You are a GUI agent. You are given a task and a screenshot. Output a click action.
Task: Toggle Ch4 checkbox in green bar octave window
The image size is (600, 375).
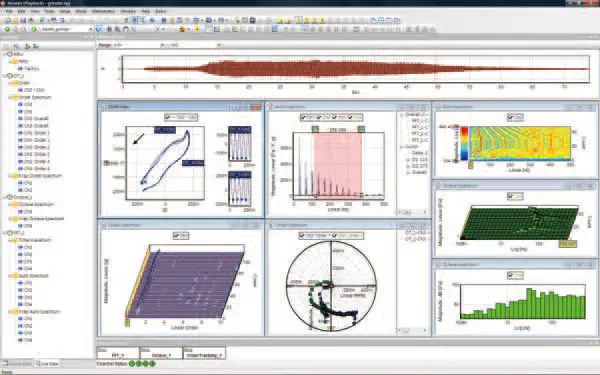pos(510,275)
